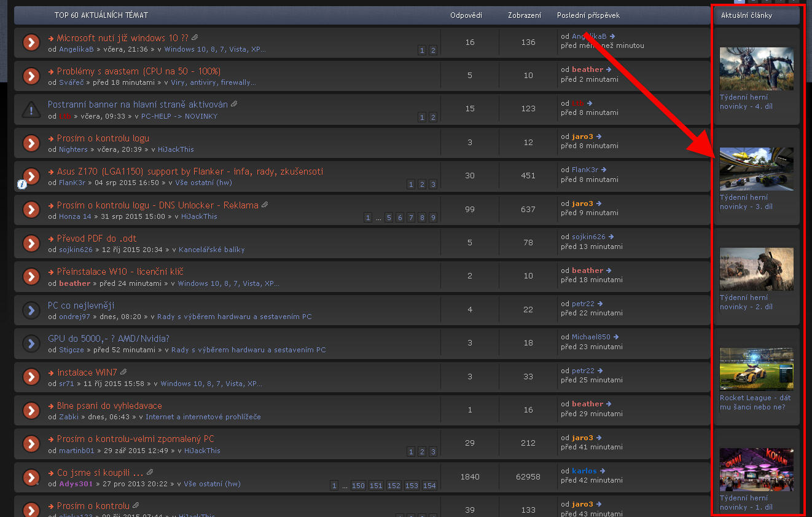The width and height of the screenshot is (812, 517).
Task: Click paperclip attachment icon beside instalace WIN7
Action: [x=123, y=372]
